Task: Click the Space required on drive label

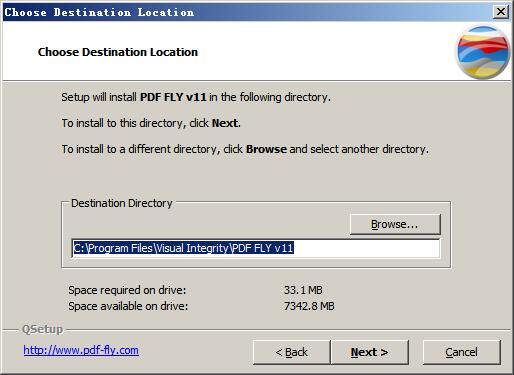Action: point(127,290)
